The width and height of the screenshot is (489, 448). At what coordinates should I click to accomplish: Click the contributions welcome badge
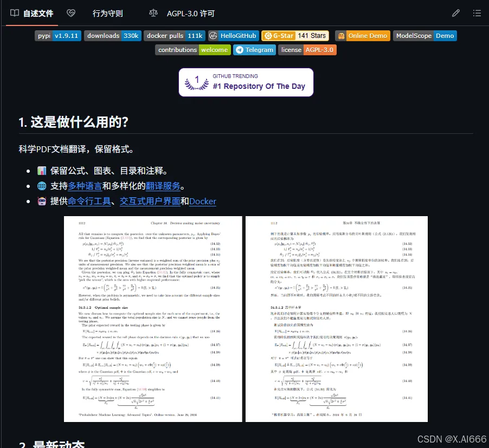click(x=193, y=50)
